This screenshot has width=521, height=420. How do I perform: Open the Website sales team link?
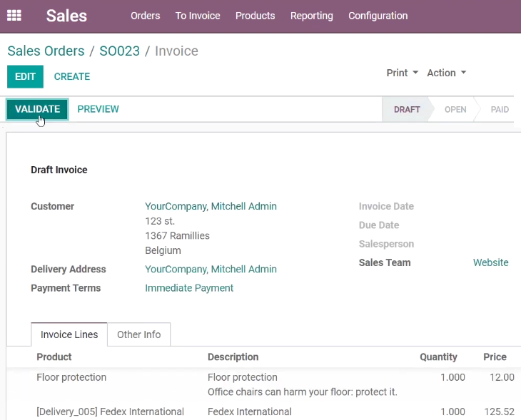point(491,262)
